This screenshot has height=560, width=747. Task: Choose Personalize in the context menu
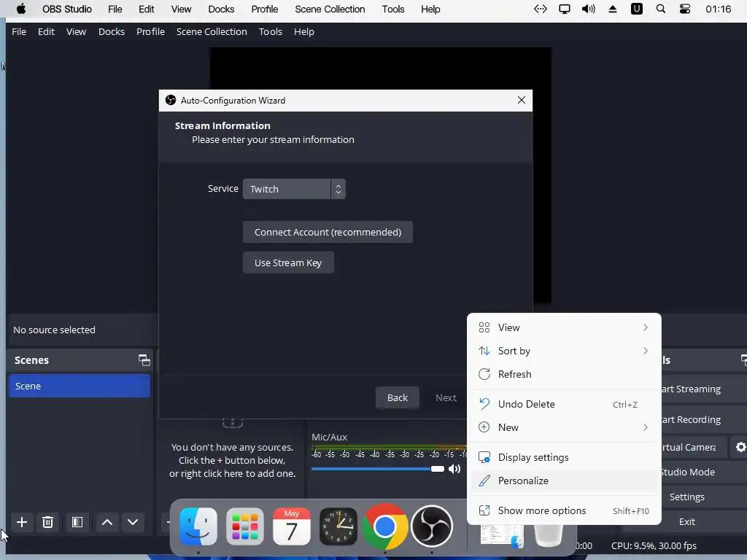(564, 481)
